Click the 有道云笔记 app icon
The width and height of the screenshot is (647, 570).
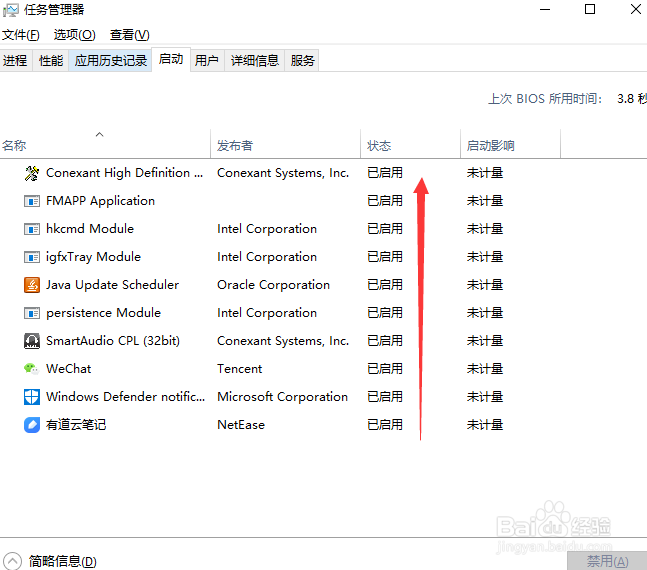32,425
